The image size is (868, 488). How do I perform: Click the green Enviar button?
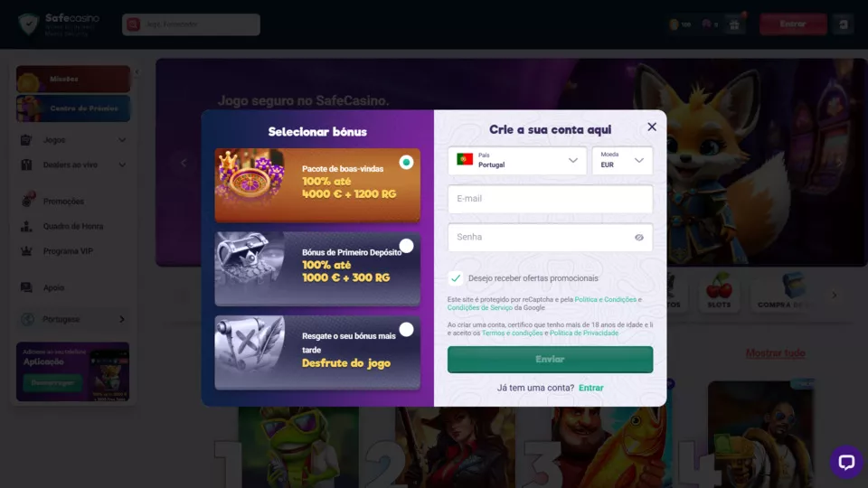[x=551, y=360]
